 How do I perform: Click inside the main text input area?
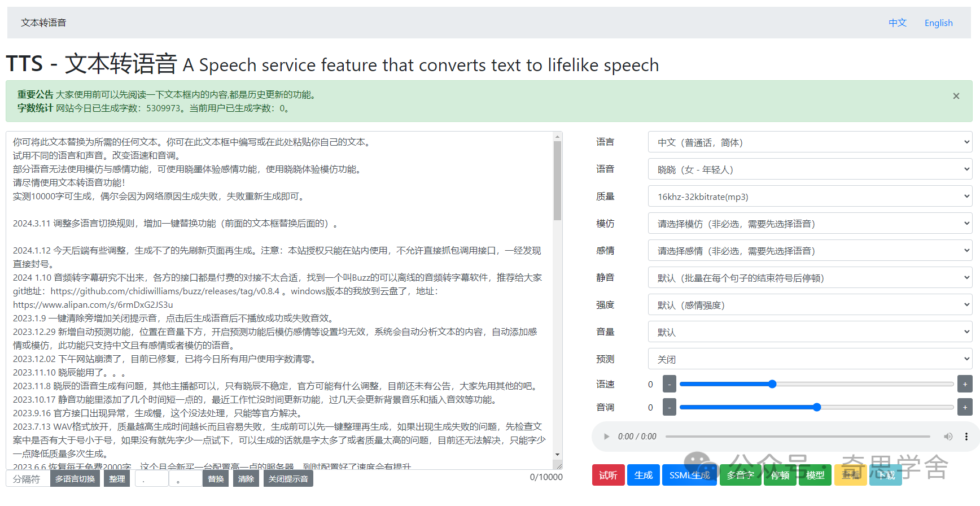click(279, 300)
